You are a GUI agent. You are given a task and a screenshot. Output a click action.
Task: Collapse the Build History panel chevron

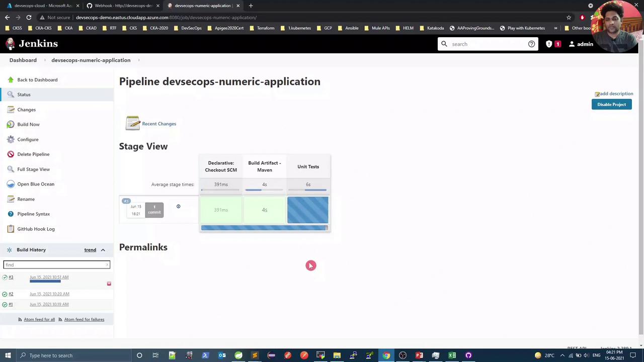[x=103, y=250]
